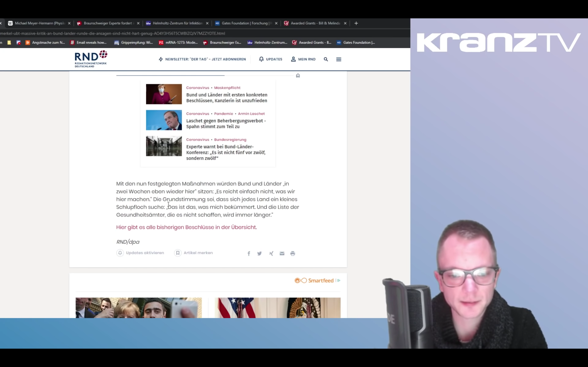Toggle Artikel merken bookmark
Viewport: 588px width, 367px height.
178,253
